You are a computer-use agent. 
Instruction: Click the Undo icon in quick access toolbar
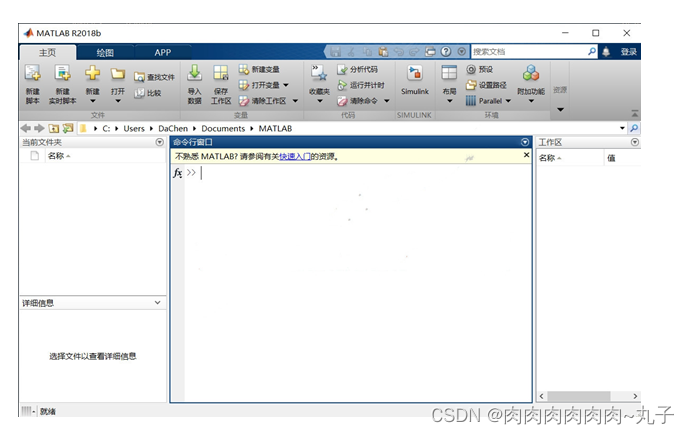[x=399, y=52]
